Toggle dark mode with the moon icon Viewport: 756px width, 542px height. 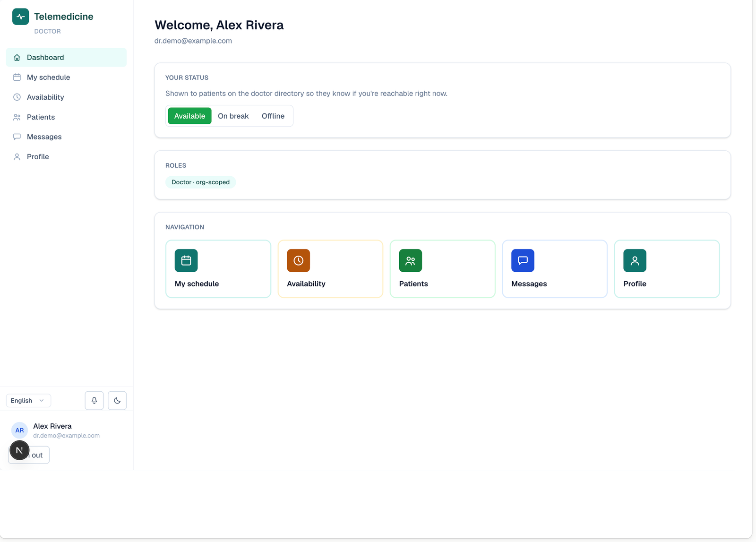coord(117,400)
